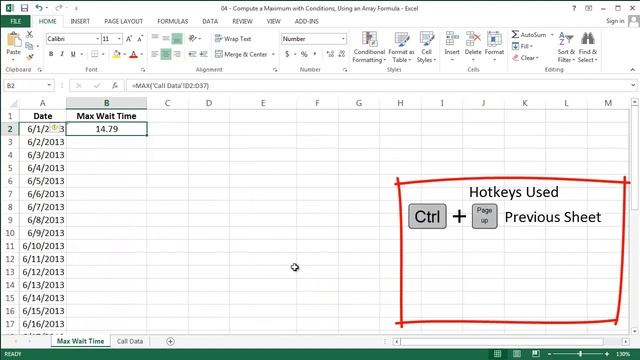The height and width of the screenshot is (360, 640).
Task: Select cell A3 containing 6/2/2013
Action: 42,142
